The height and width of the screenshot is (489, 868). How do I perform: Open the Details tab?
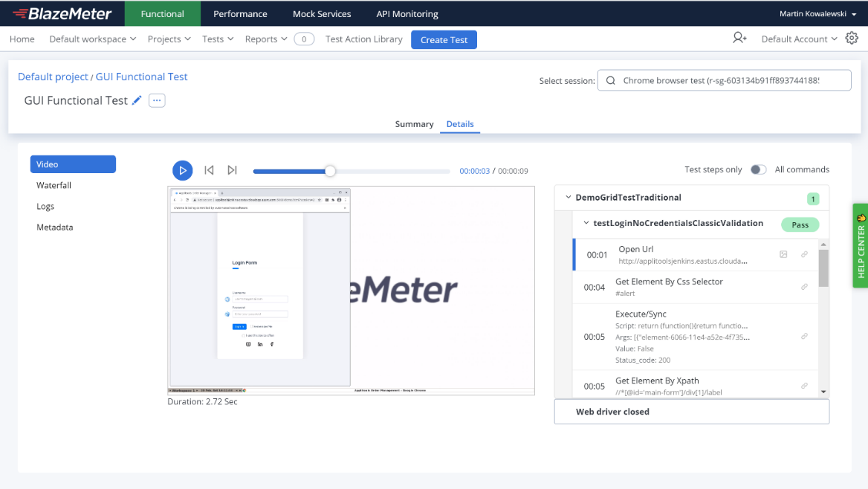[x=460, y=124]
